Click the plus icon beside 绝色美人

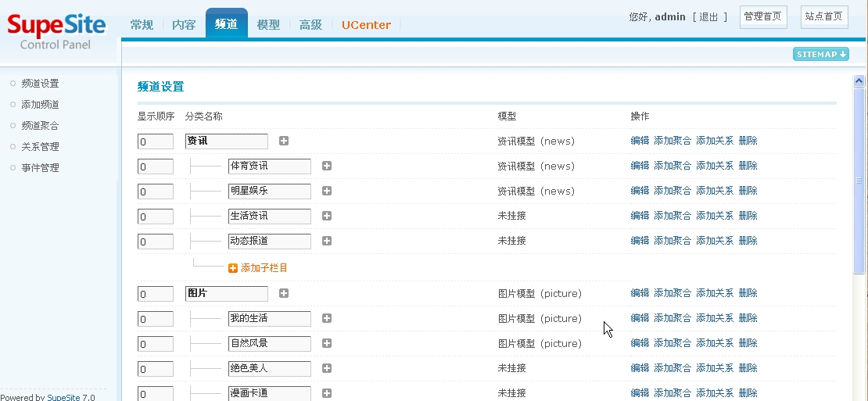327,368
